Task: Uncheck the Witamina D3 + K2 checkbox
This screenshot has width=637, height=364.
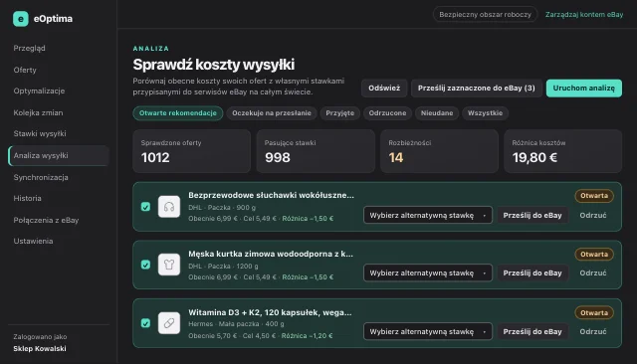Action: (145, 323)
